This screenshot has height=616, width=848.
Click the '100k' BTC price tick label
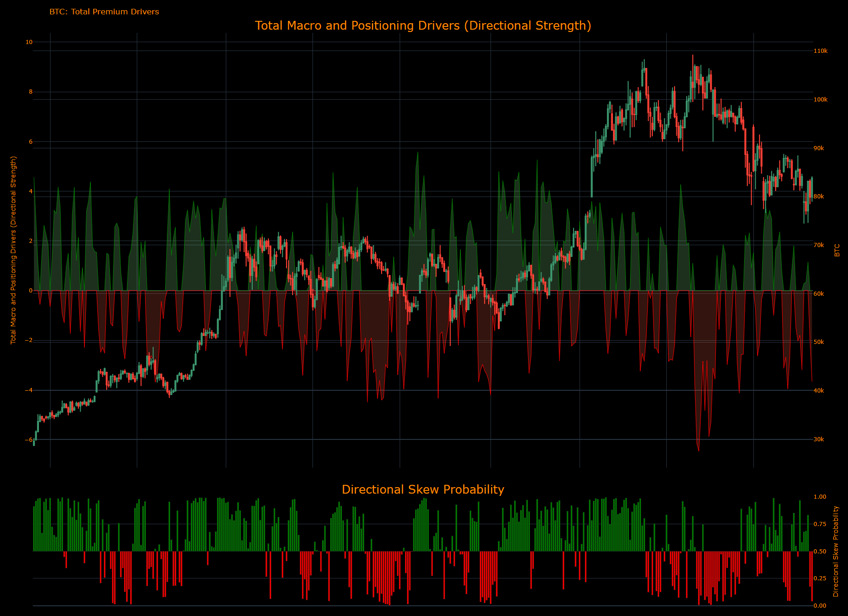pyautogui.click(x=821, y=100)
